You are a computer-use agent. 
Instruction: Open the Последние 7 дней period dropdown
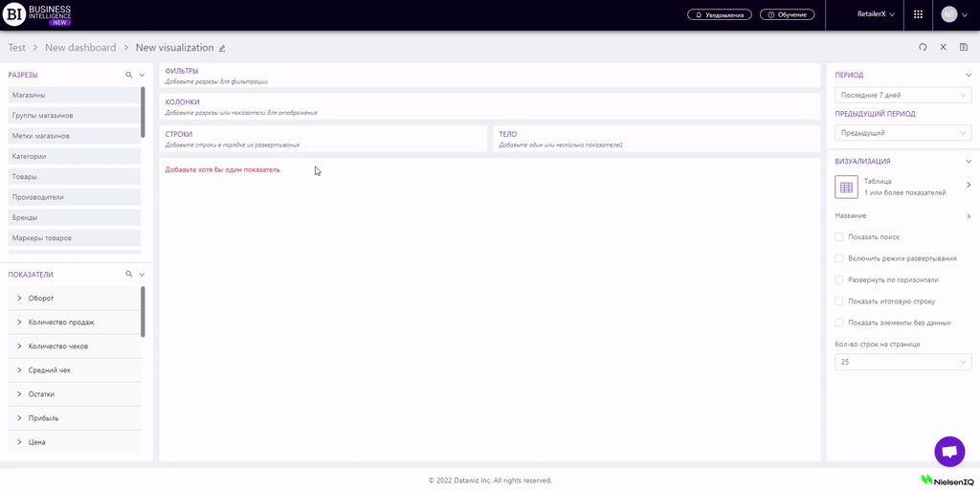902,95
